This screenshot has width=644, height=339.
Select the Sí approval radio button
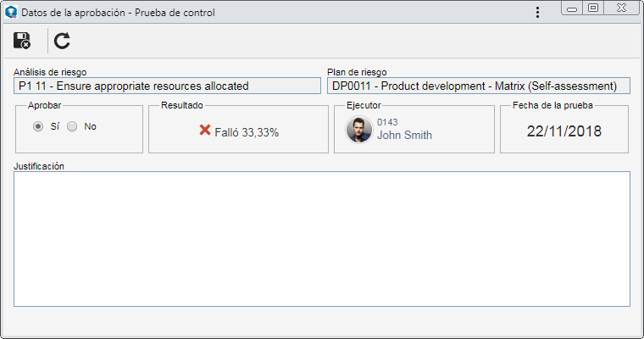(x=38, y=126)
